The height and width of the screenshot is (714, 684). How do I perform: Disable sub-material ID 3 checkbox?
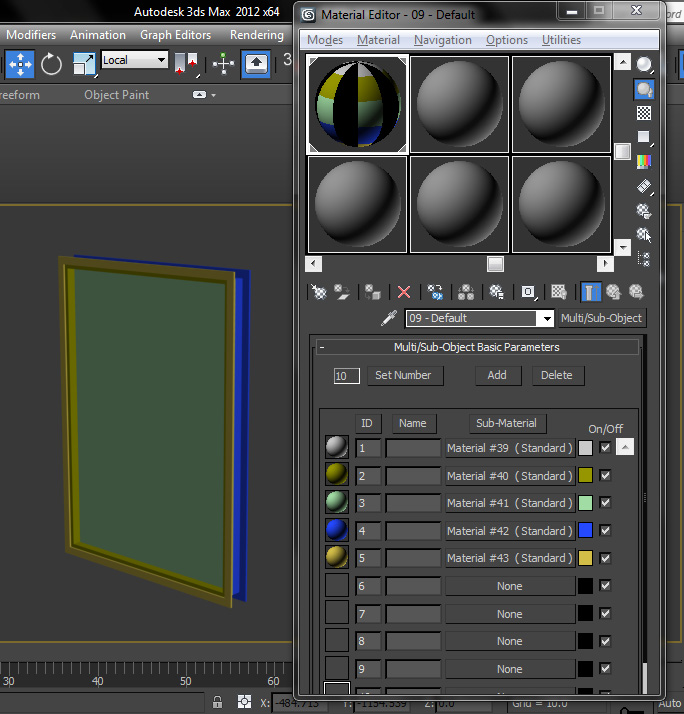click(x=605, y=503)
